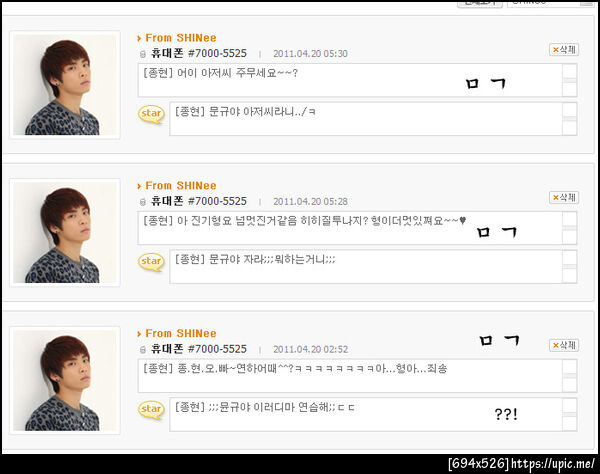600x474 pixels.
Task: Open the profile thumbnail in the second post
Action: 65,233
